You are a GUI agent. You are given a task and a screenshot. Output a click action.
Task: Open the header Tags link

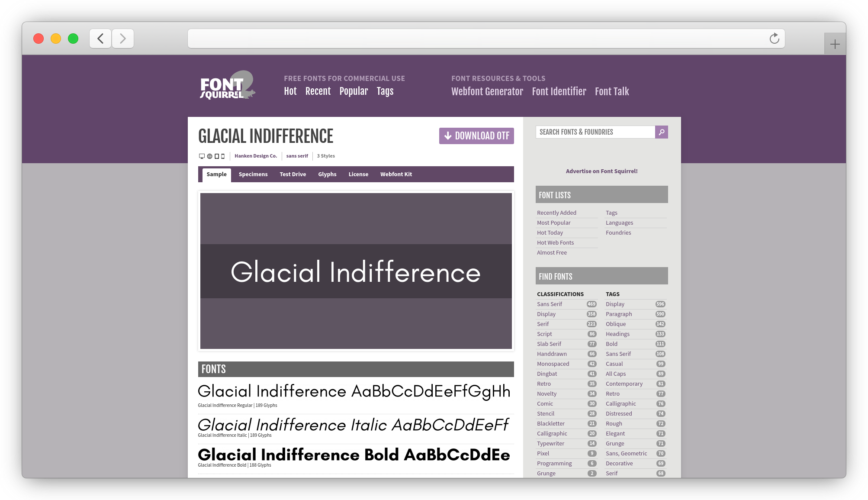(385, 91)
